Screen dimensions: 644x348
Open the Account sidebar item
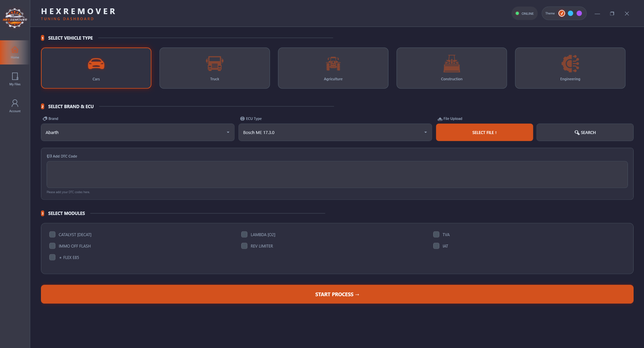tap(15, 106)
